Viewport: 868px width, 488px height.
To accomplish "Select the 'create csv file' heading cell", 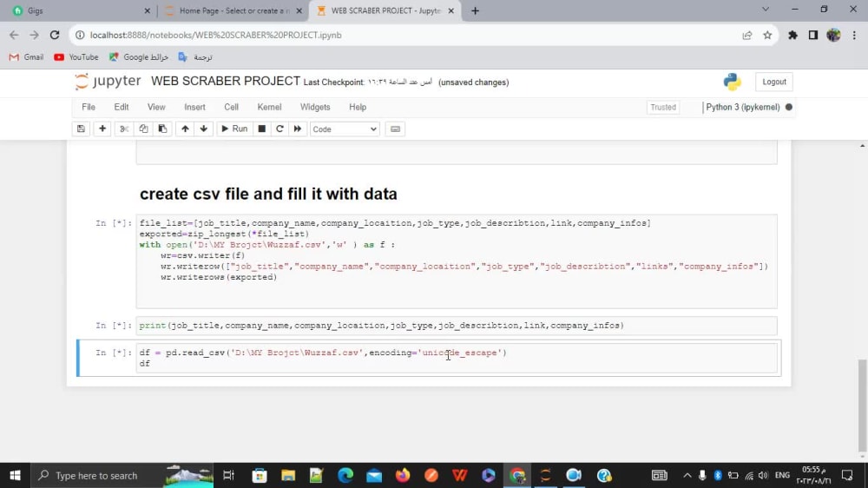I will pyautogui.click(x=268, y=194).
